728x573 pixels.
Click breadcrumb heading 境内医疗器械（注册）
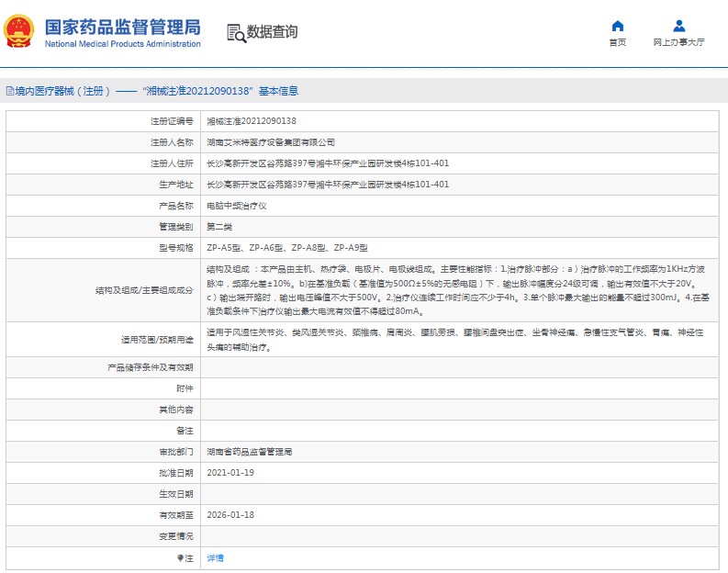(x=62, y=91)
